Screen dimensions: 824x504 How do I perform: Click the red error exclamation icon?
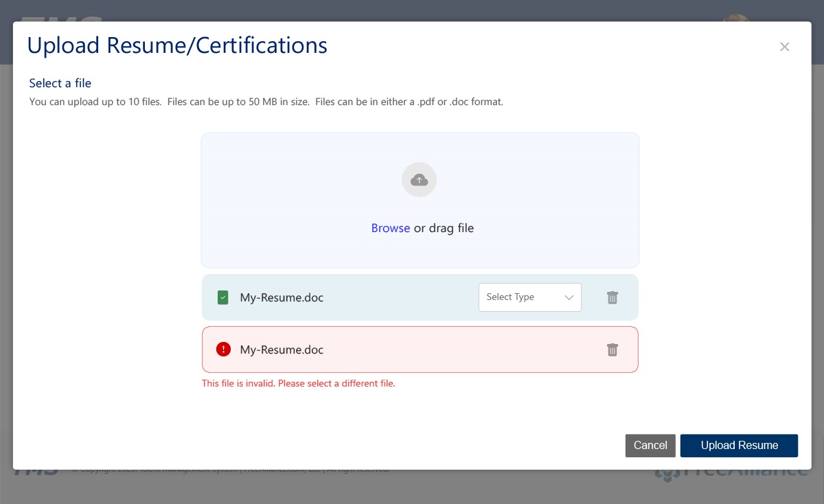223,350
